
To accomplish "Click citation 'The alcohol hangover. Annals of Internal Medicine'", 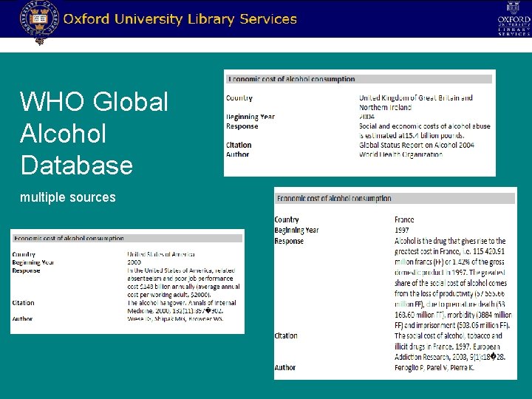I will pos(182,307).
